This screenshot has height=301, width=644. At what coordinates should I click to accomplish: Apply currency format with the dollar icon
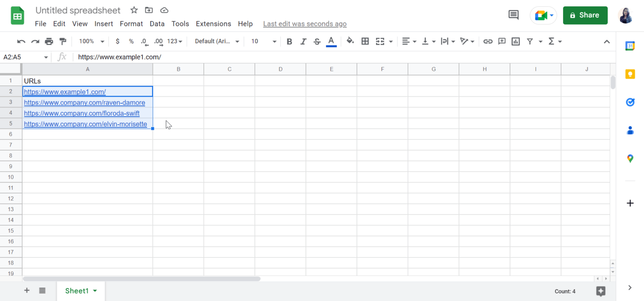pos(117,41)
